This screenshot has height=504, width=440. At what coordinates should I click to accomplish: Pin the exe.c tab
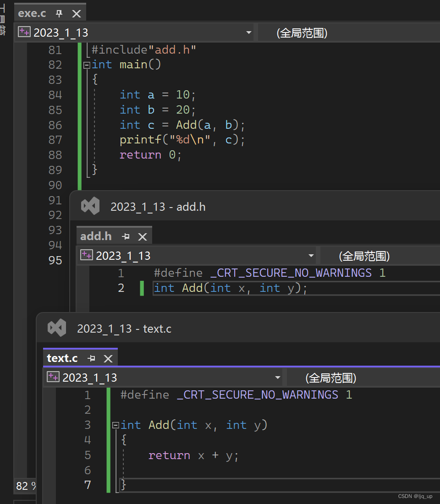(x=59, y=13)
